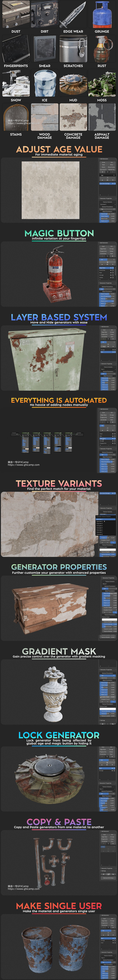
Task: Open white Texture Color swatch in Texture Variants
Action: (x=108, y=550)
